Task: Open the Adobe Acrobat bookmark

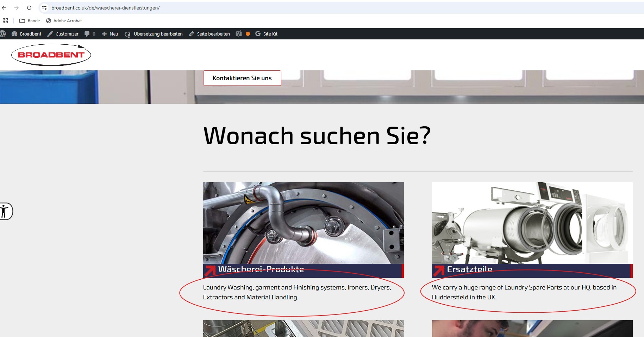Action: click(64, 21)
